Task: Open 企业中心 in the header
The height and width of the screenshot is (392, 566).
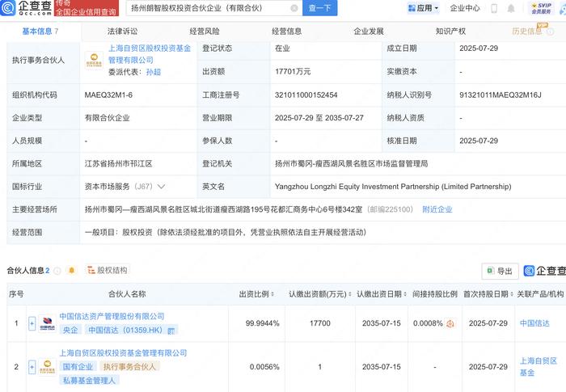Action: click(x=465, y=8)
